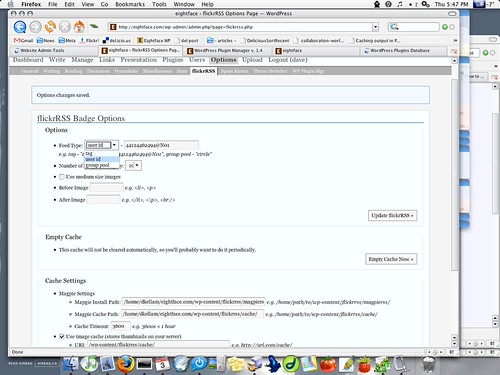Open the Gmail bookmark
The image size is (500, 375).
pos(23,40)
